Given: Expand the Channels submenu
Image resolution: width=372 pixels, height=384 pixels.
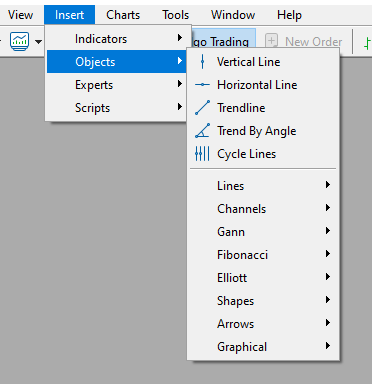Looking at the screenshot, I should 263,209.
